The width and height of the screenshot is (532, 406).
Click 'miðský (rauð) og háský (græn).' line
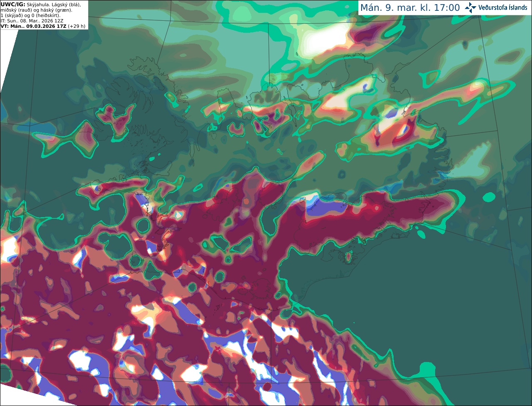[x=36, y=10]
